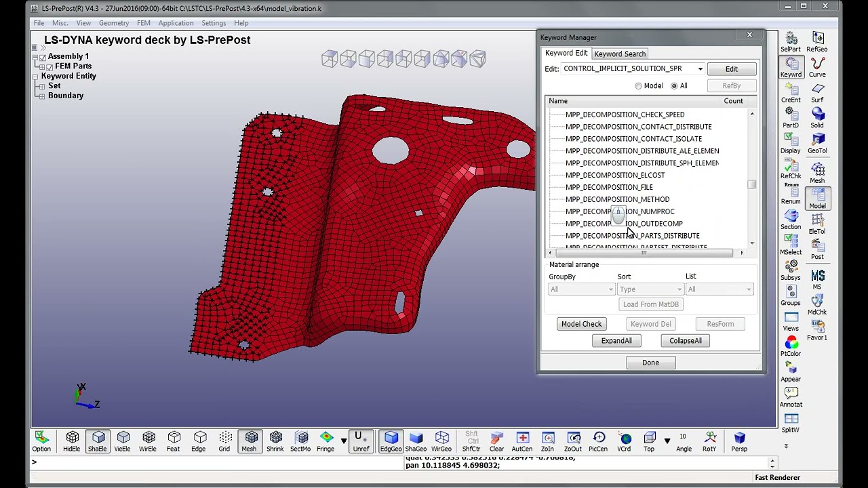Image resolution: width=868 pixels, height=488 pixels.
Task: Click the command line input field
Action: 217,462
